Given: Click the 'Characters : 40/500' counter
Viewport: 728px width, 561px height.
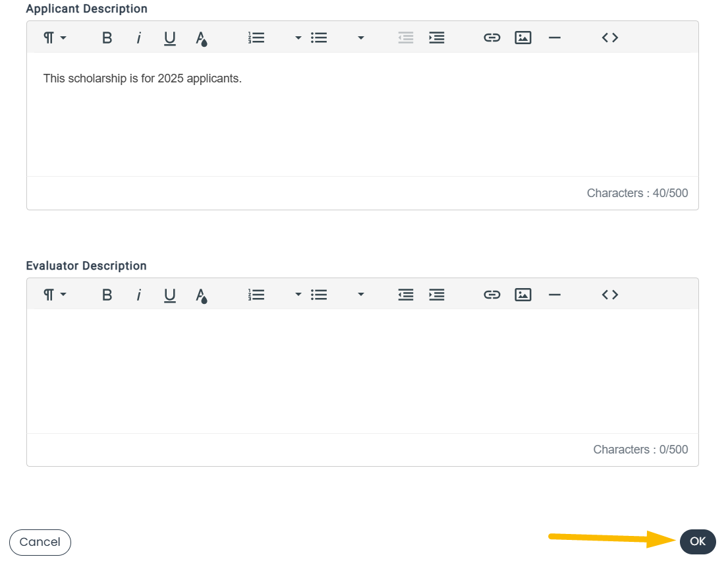Looking at the screenshot, I should tap(637, 192).
